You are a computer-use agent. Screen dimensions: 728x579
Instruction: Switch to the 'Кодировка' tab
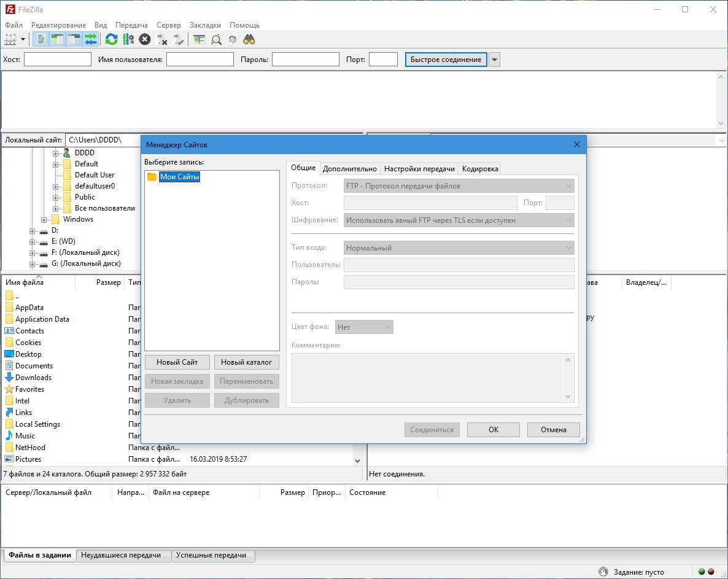[x=480, y=169]
